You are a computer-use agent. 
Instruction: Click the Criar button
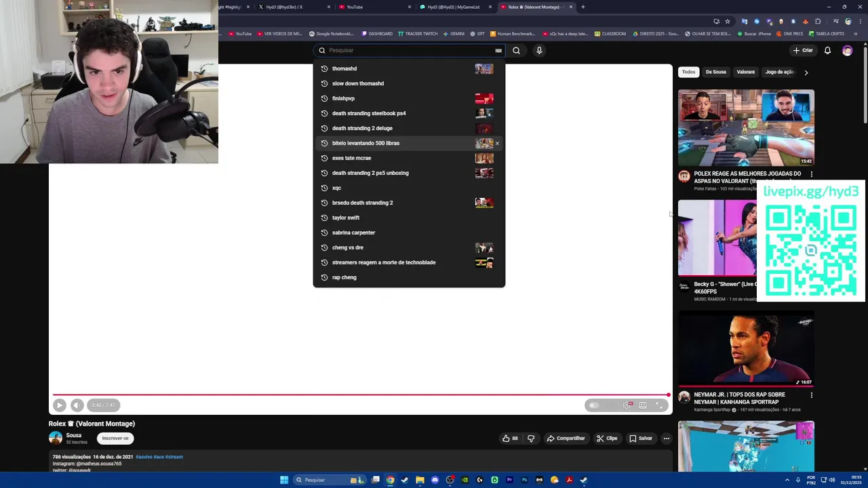pos(802,50)
